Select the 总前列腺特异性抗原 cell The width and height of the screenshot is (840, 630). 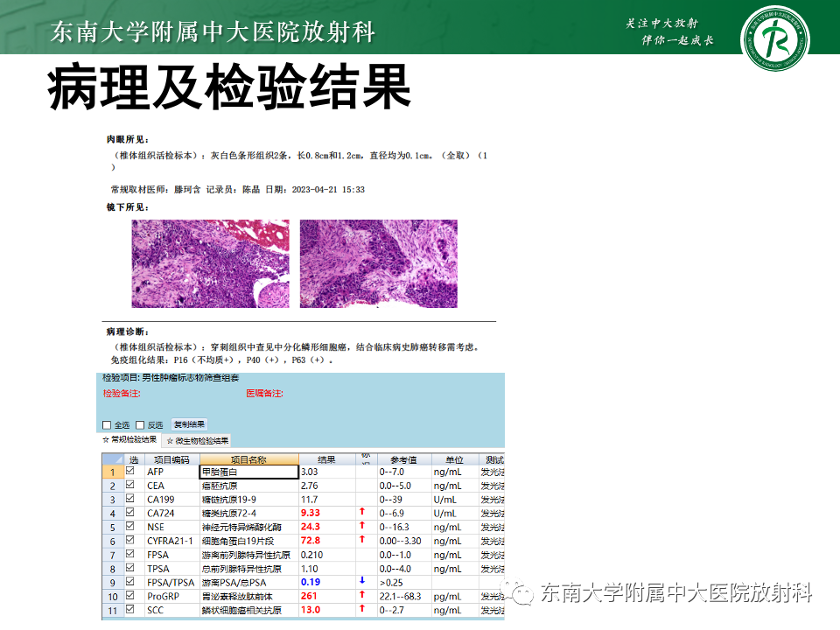249,569
